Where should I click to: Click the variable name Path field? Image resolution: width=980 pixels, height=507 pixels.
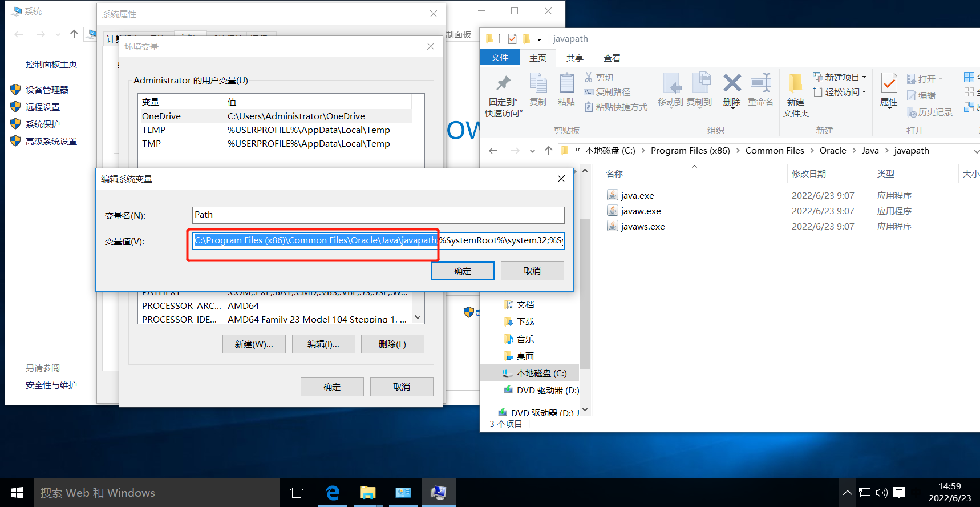(x=378, y=215)
